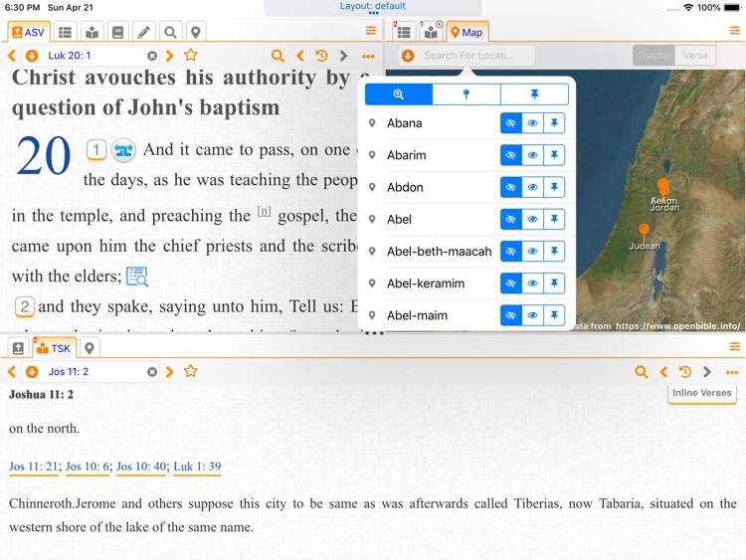Open the search tab in the ASV pane
The image size is (746, 560).
[x=170, y=32]
